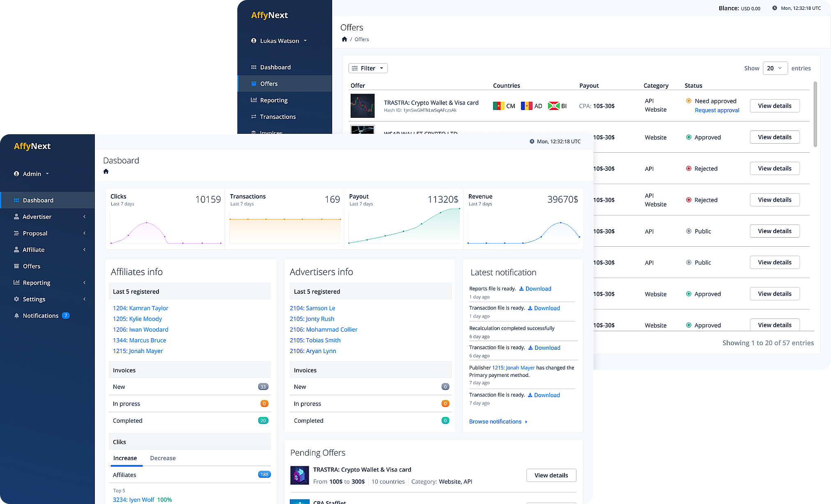Image resolution: width=831 pixels, height=504 pixels.
Task: Open the Admin user dropdown
Action: pos(32,174)
